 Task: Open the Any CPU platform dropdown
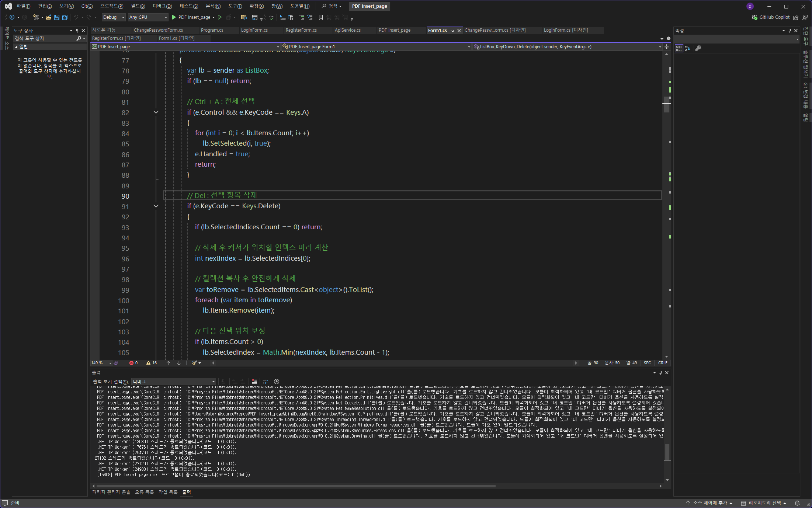pyautogui.click(x=148, y=17)
